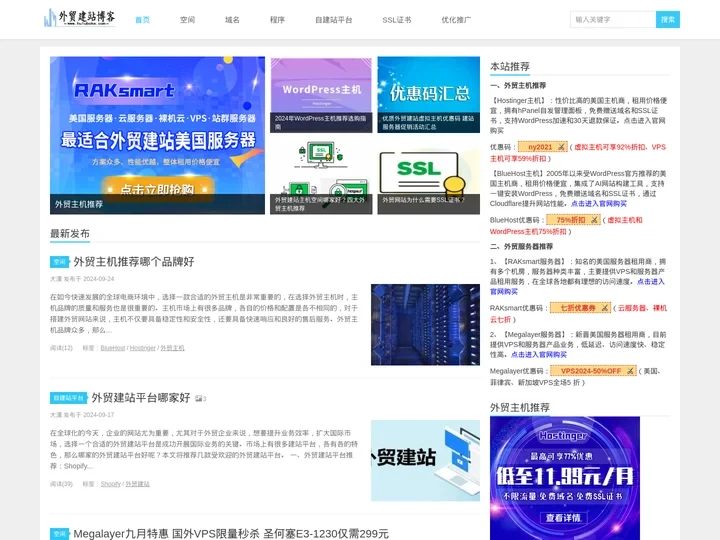Open the SSL证书 menu item
This screenshot has height=540, width=720.
[x=397, y=20]
